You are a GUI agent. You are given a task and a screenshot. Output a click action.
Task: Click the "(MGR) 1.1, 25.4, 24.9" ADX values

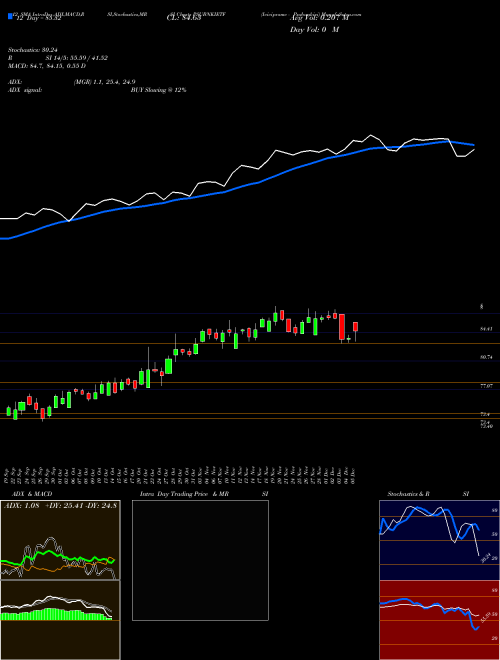coord(104,82)
